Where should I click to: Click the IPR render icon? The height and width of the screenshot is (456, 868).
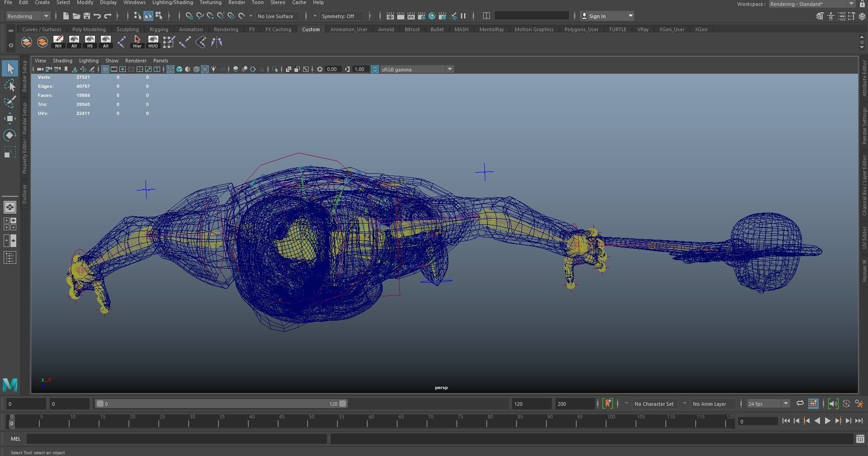(x=411, y=16)
